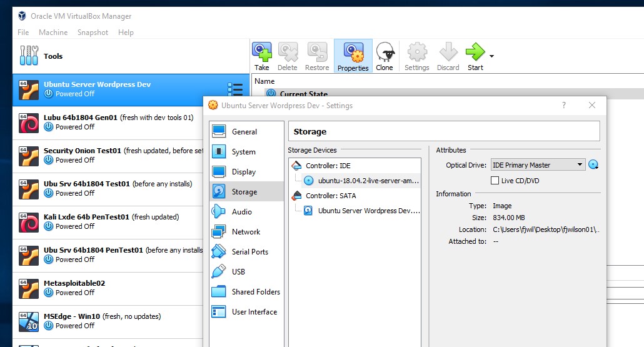Open the Machine menu
644x347 pixels.
(x=53, y=33)
